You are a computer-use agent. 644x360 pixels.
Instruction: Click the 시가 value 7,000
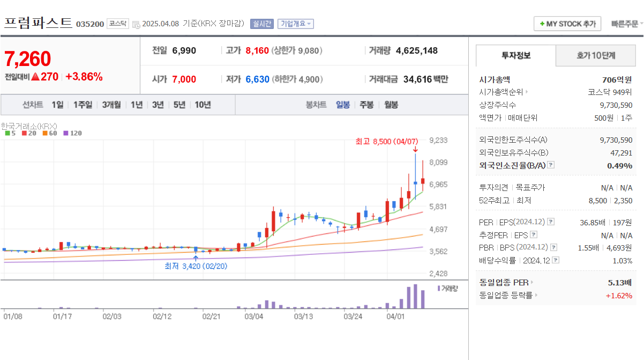(184, 79)
